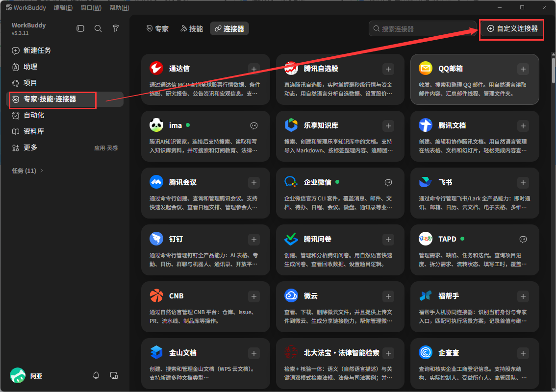Click the 应用·灵感 label beside 更多

[106, 148]
